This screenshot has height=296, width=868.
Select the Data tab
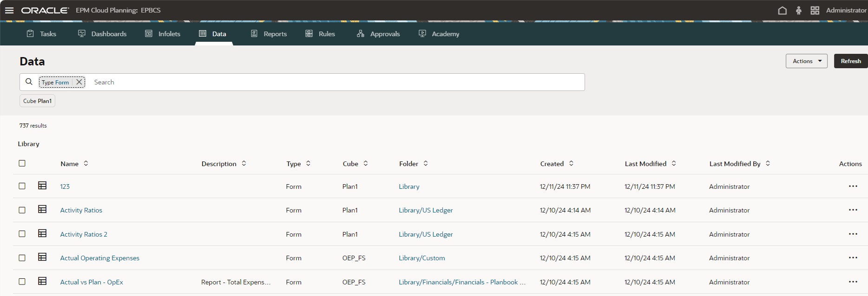213,34
